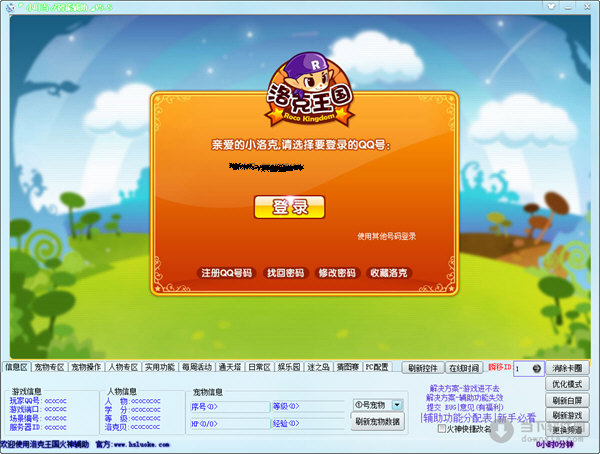The width and height of the screenshot is (600, 454).
Task: Select the blurred QQ number entry
Action: tap(266, 167)
